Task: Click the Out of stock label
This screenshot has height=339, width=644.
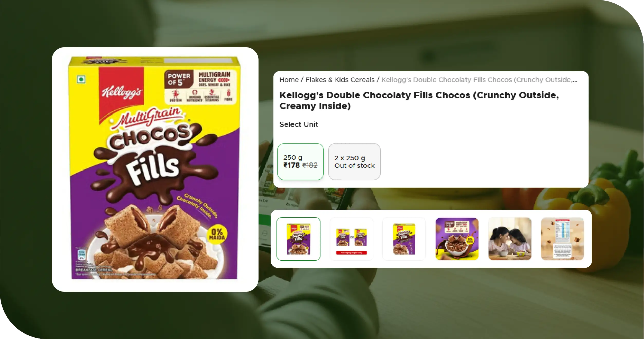Action: pyautogui.click(x=354, y=166)
